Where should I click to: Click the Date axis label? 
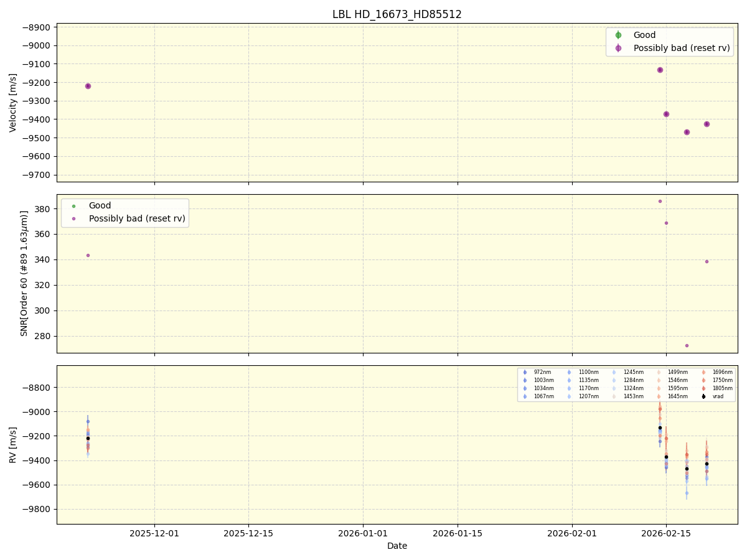click(397, 546)
